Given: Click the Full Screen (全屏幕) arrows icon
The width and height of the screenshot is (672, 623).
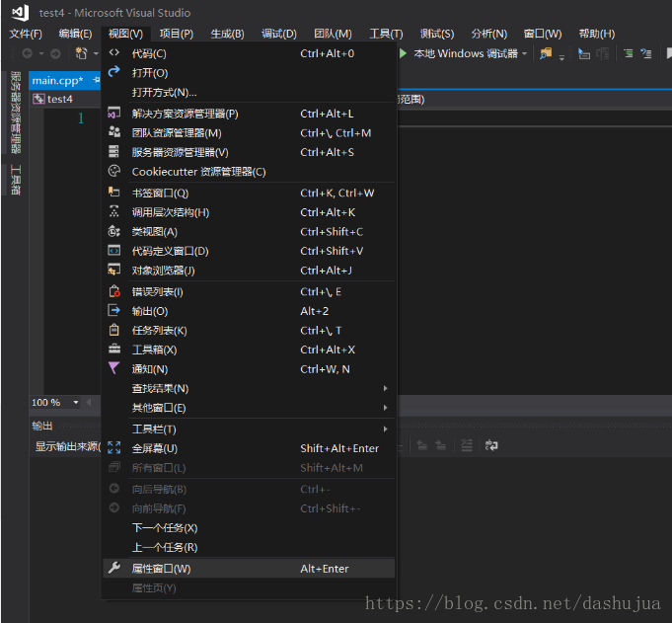Looking at the screenshot, I should tap(114, 447).
